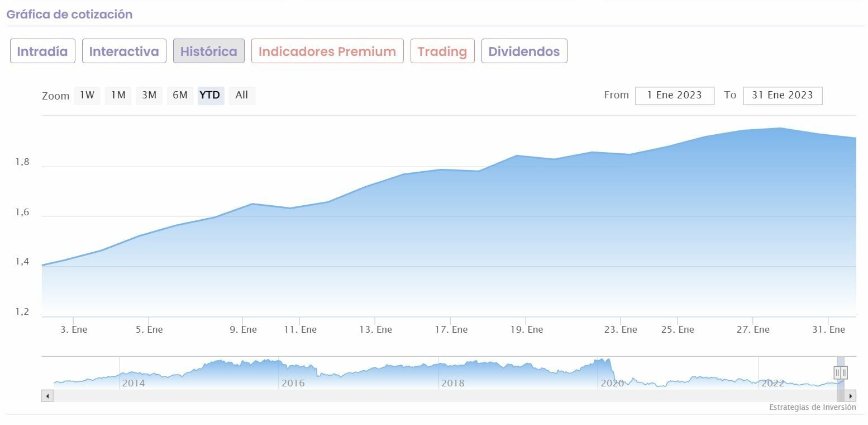The image size is (868, 425).
Task: Click 2018 in the navigator timeline
Action: pyautogui.click(x=452, y=383)
